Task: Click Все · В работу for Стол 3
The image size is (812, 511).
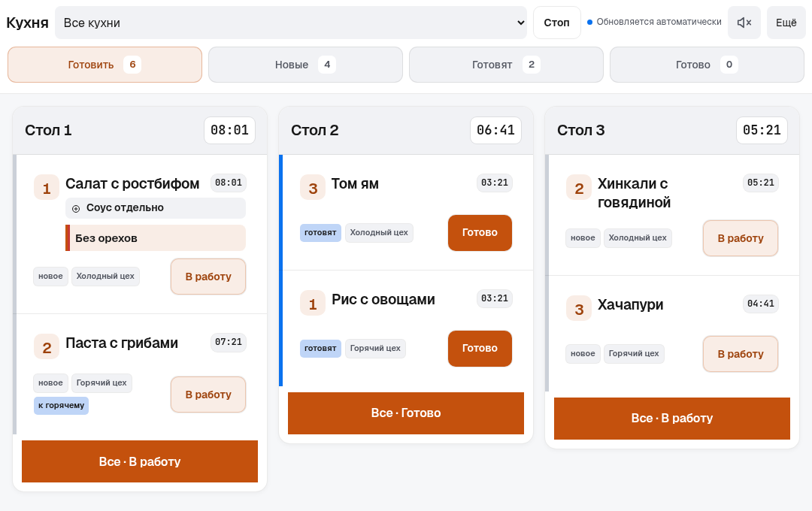Action: point(672,419)
